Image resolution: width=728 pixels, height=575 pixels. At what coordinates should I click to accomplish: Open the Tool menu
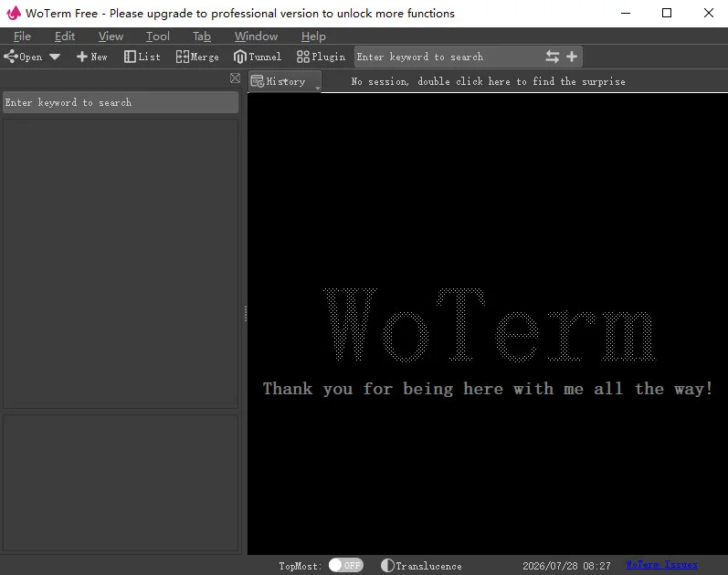pyautogui.click(x=158, y=37)
